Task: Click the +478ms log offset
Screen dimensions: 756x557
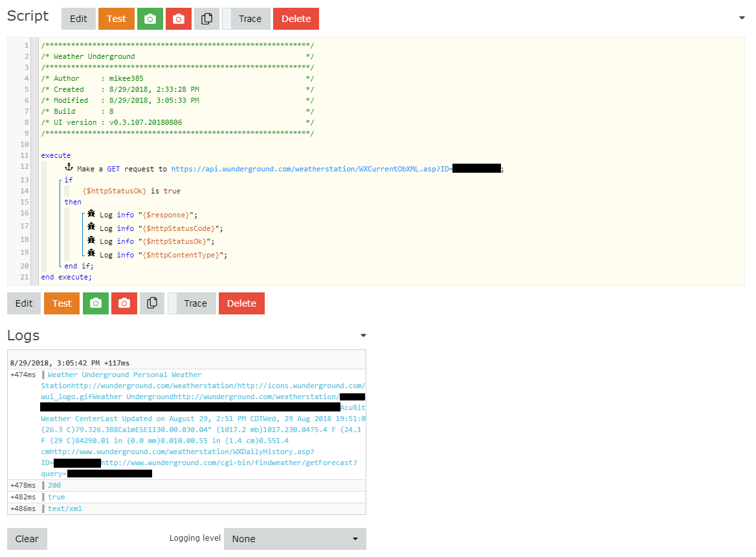Action: [23, 486]
